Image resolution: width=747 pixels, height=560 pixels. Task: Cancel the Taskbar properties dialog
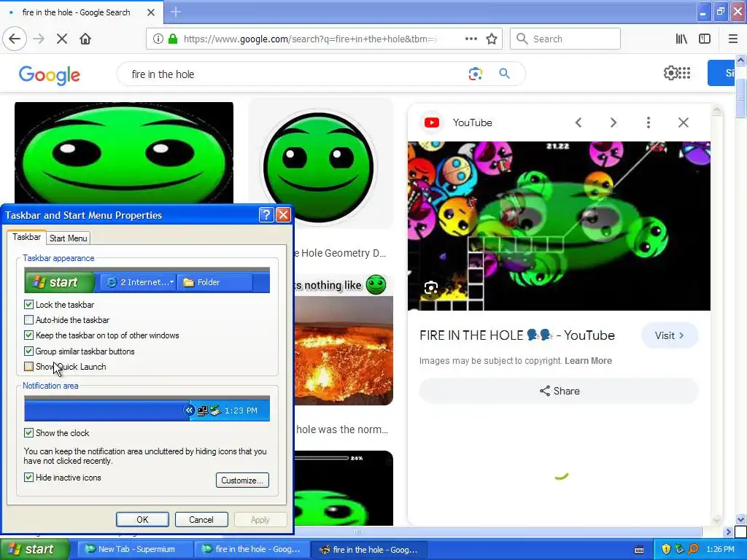click(x=201, y=519)
